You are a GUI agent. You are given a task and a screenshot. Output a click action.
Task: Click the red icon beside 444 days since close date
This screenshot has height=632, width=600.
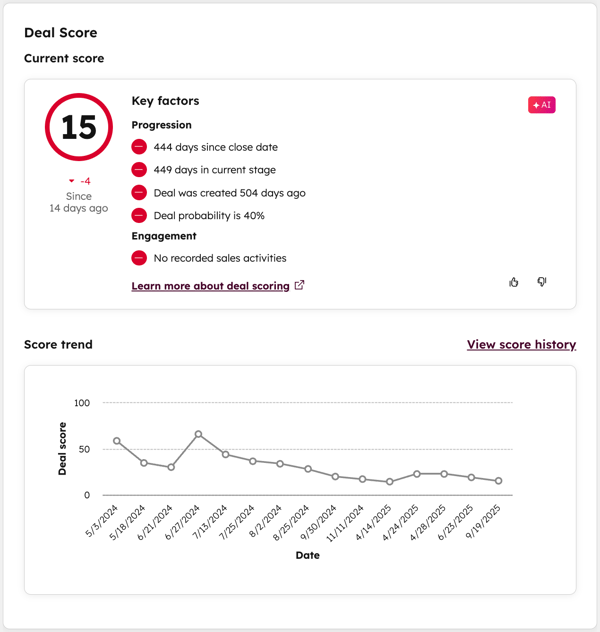click(x=139, y=147)
